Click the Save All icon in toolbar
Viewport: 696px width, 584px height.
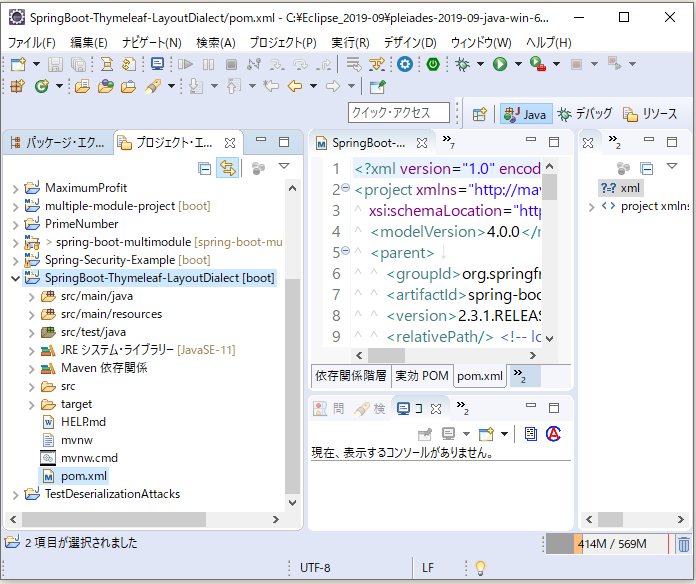point(79,64)
